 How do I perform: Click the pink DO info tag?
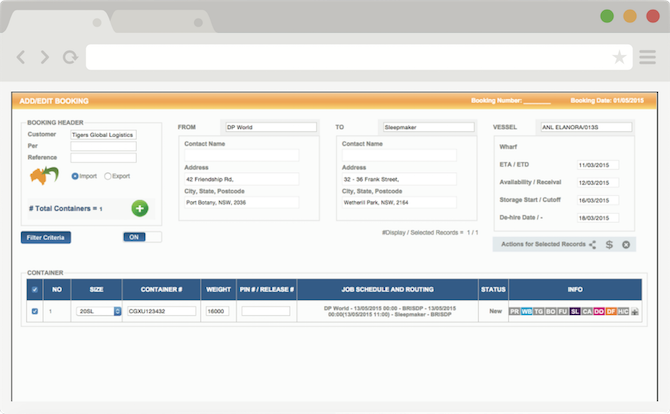[x=599, y=311]
